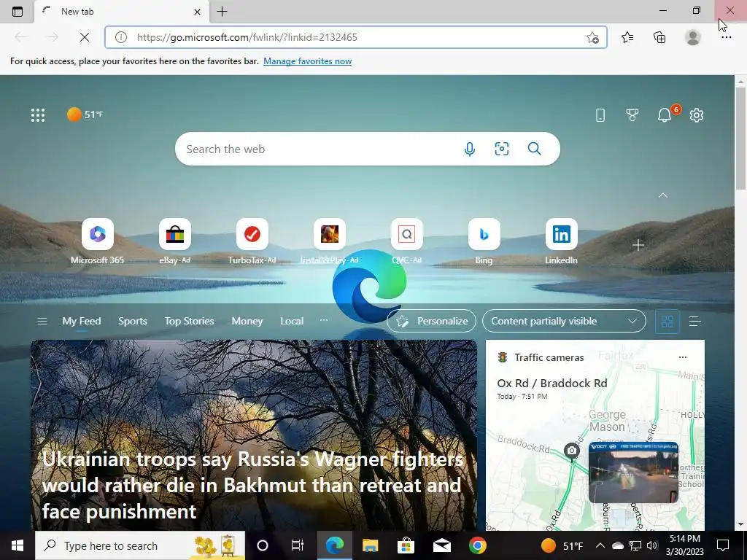
Task: Select the My Feed tab
Action: [82, 321]
